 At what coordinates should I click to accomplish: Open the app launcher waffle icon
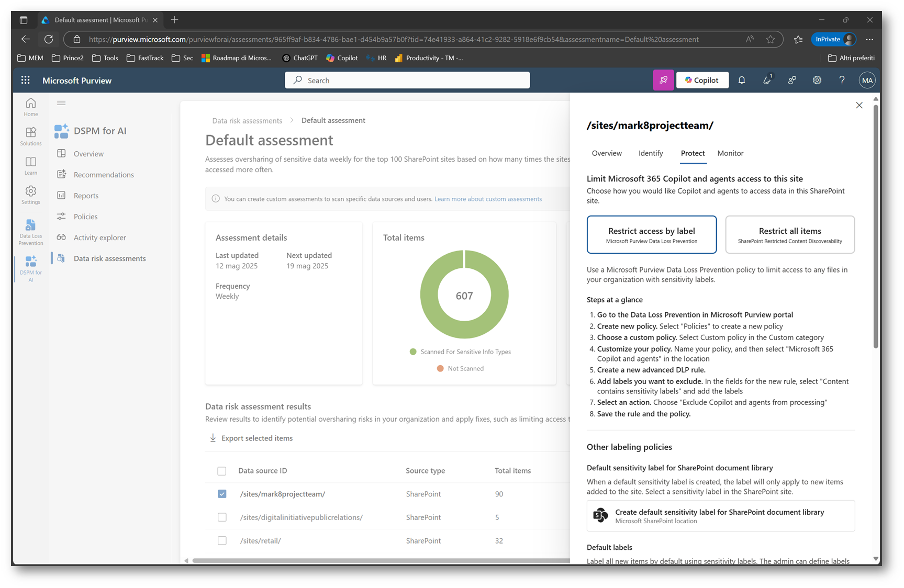25,80
